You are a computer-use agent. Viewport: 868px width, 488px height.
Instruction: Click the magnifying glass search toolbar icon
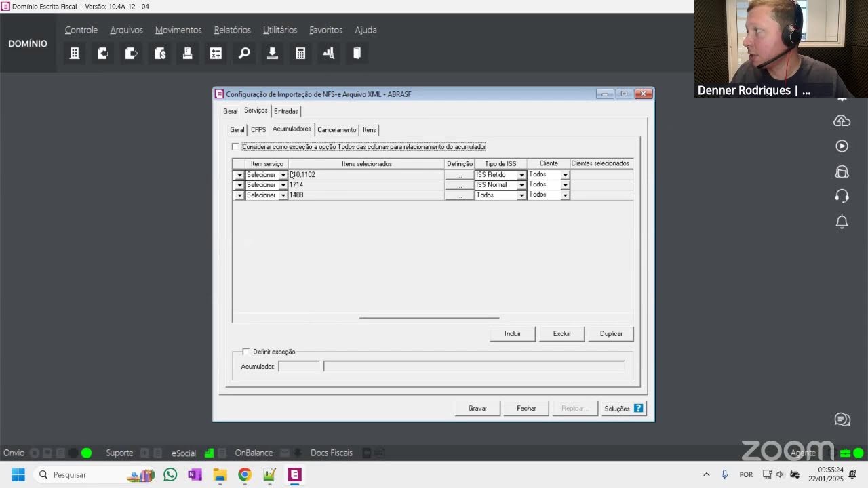point(244,54)
